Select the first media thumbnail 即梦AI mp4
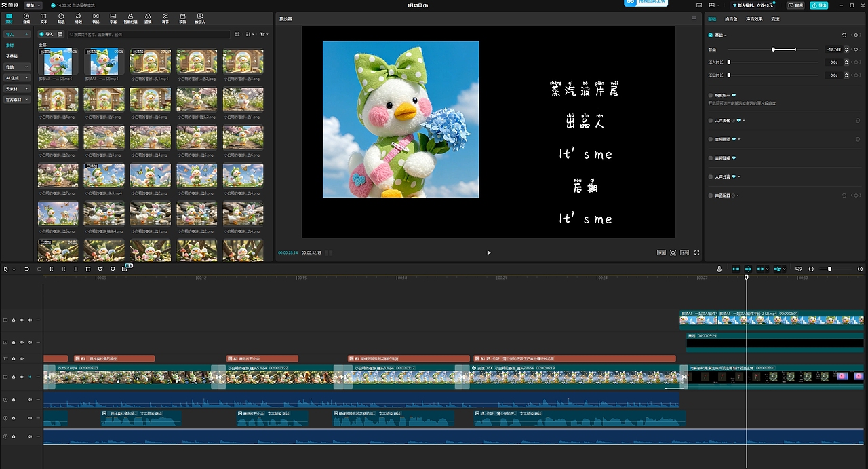868x469 pixels. pos(58,62)
